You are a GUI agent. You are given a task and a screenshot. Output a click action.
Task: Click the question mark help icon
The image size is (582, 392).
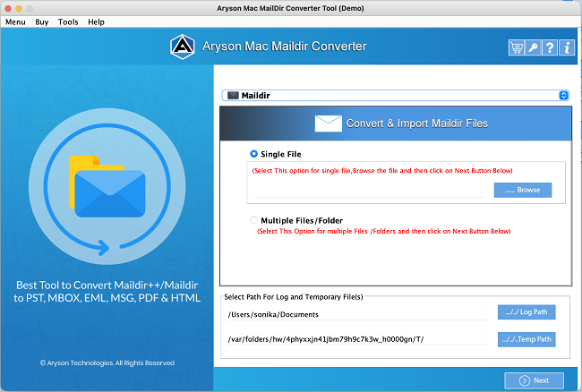coord(550,47)
